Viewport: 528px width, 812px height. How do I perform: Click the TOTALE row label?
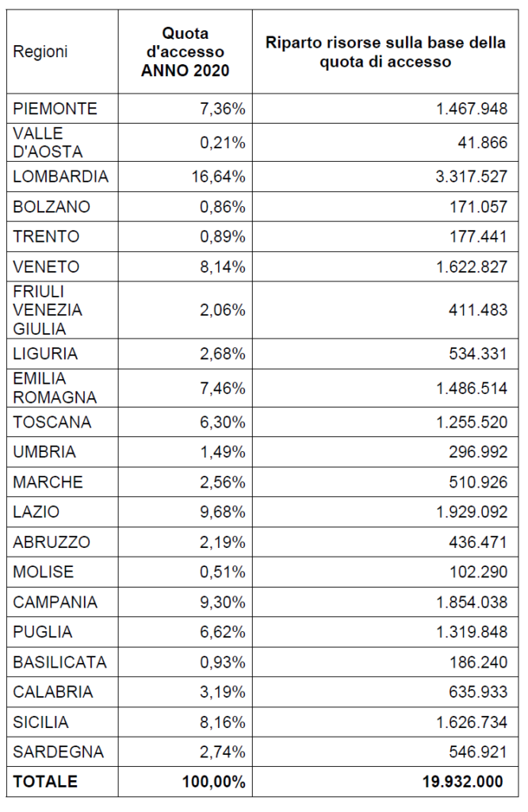point(45,782)
